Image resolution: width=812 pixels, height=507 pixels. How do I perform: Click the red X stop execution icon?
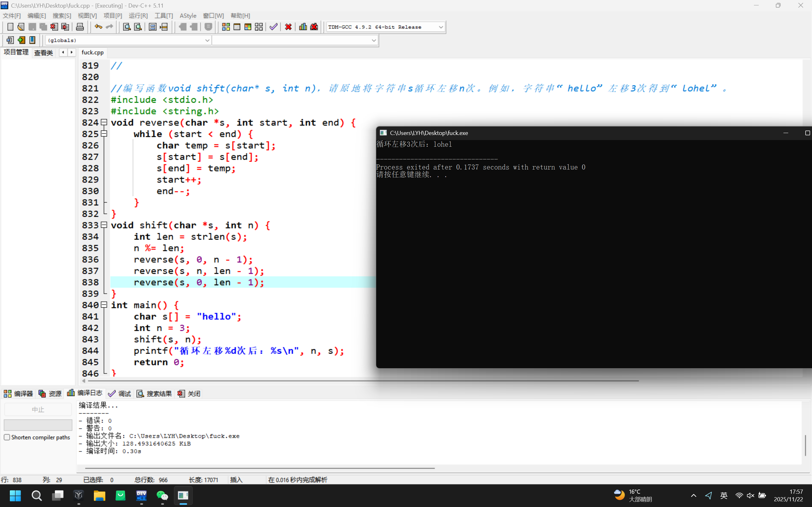[x=288, y=27]
